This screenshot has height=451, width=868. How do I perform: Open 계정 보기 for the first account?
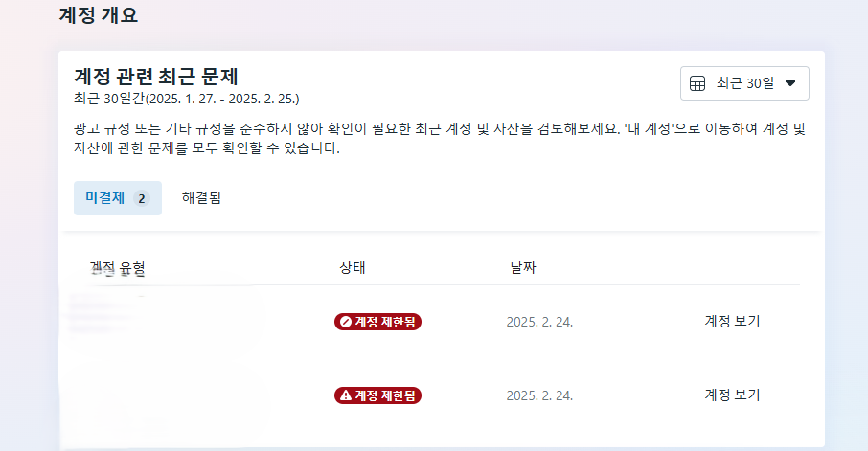[x=732, y=321]
